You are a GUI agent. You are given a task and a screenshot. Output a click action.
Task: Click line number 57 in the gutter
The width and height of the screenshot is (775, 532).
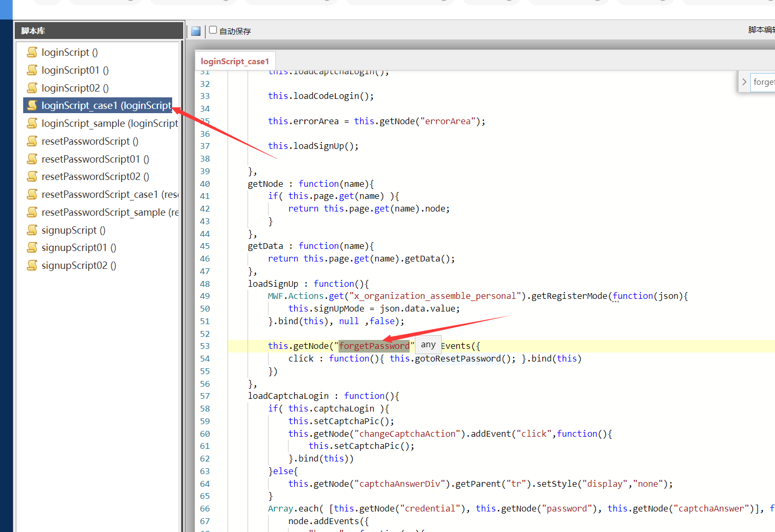tap(205, 396)
